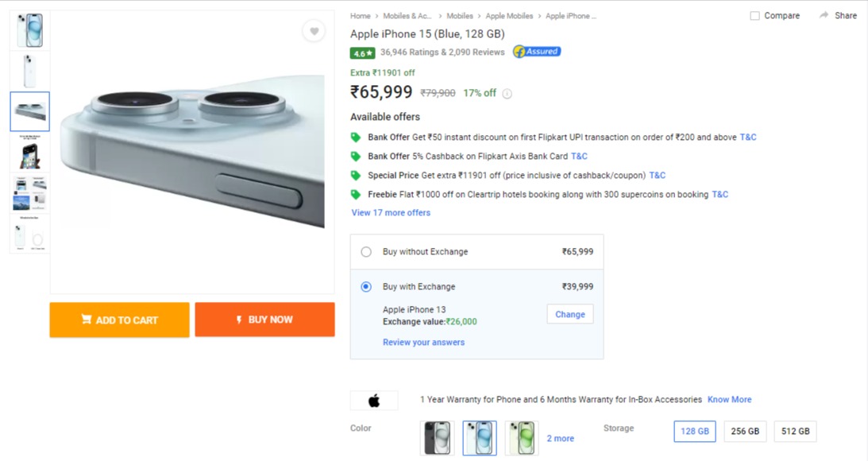Open Review your answers section
The height and width of the screenshot is (461, 868).
point(423,343)
